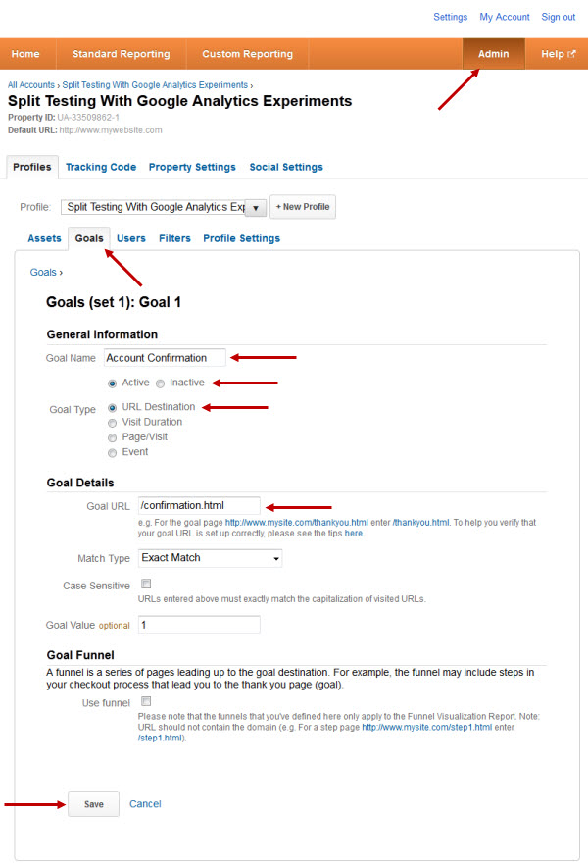Select the Active radio button
The image size is (588, 868).
coord(113,383)
